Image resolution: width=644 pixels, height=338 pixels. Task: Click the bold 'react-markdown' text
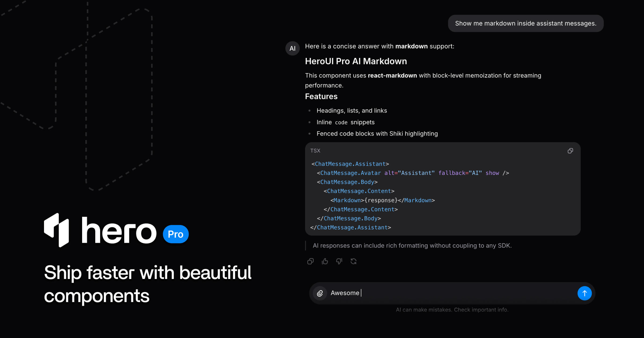pyautogui.click(x=392, y=76)
